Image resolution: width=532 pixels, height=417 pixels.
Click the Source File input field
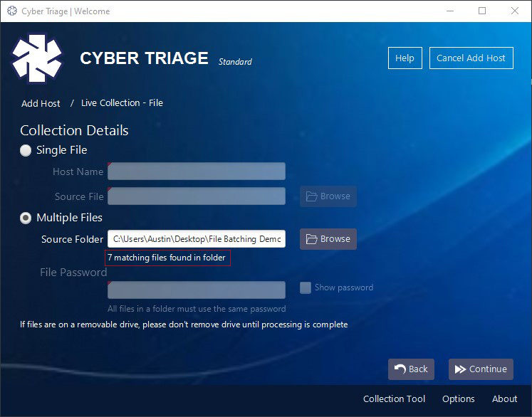tap(197, 196)
